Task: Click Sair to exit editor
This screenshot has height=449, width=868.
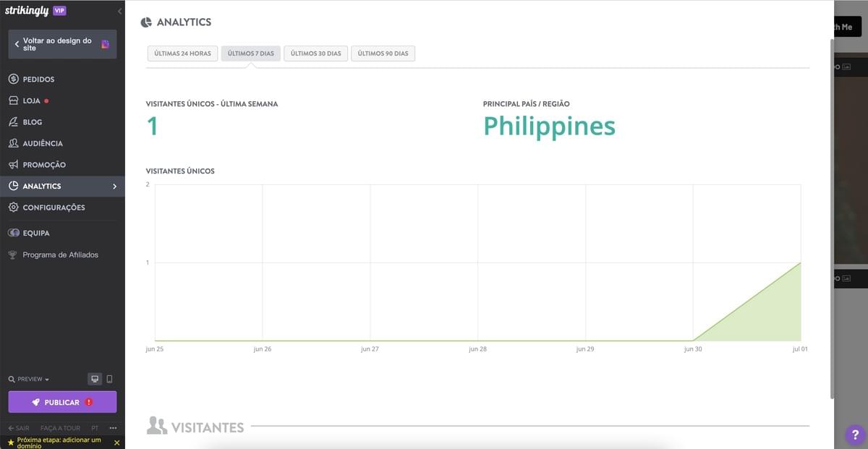Action: point(18,428)
